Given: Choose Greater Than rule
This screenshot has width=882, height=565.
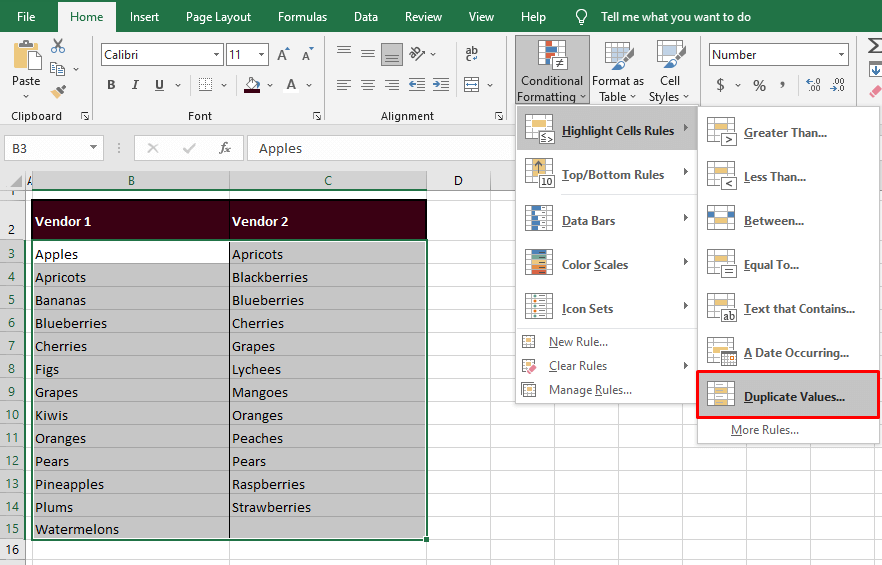Looking at the screenshot, I should [788, 133].
